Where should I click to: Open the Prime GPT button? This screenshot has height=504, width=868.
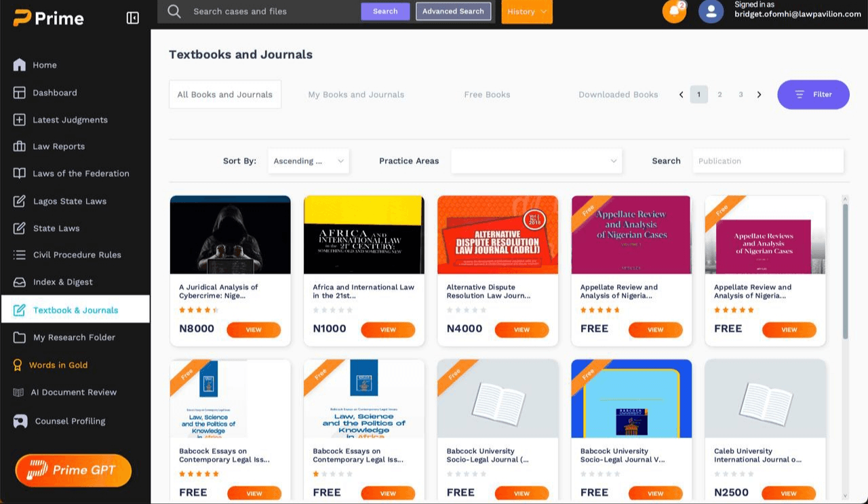73,470
